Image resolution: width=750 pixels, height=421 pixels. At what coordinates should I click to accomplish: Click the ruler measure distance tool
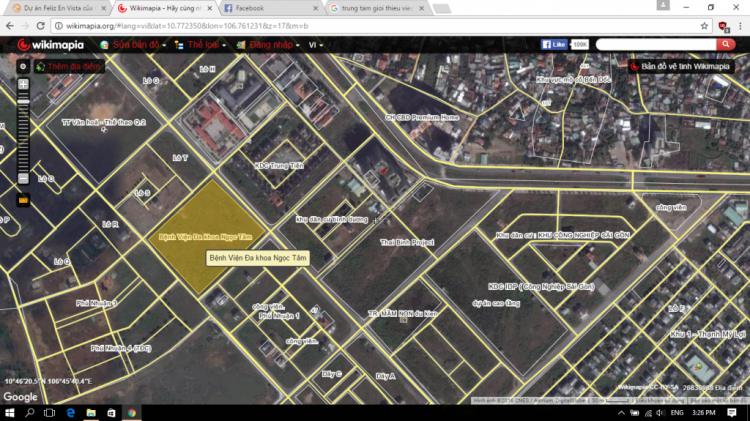23,200
